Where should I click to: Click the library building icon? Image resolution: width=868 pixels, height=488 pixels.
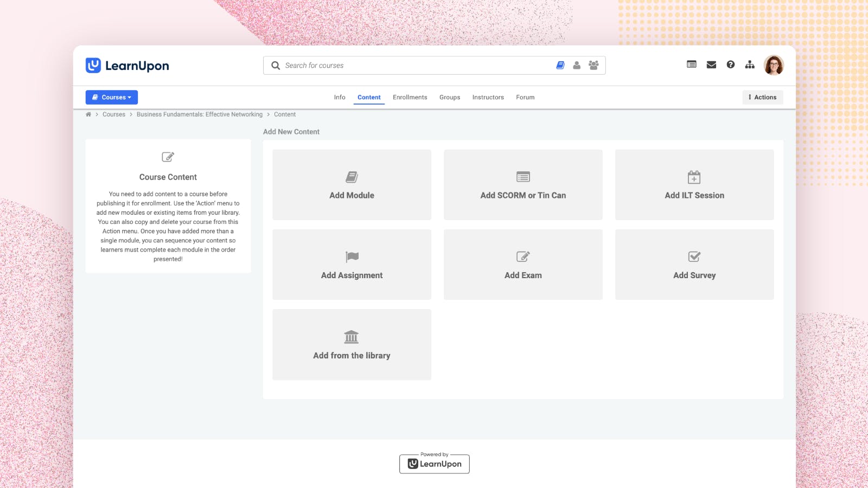pos(352,336)
